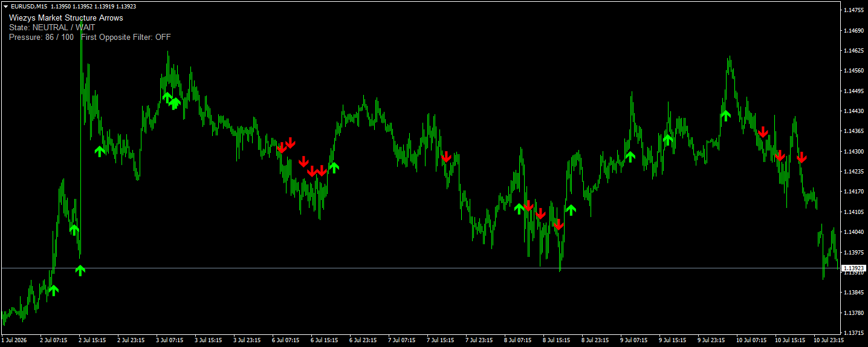Click the 2 Jul 07:15 time label
The height and width of the screenshot is (347, 868).
pyautogui.click(x=54, y=340)
